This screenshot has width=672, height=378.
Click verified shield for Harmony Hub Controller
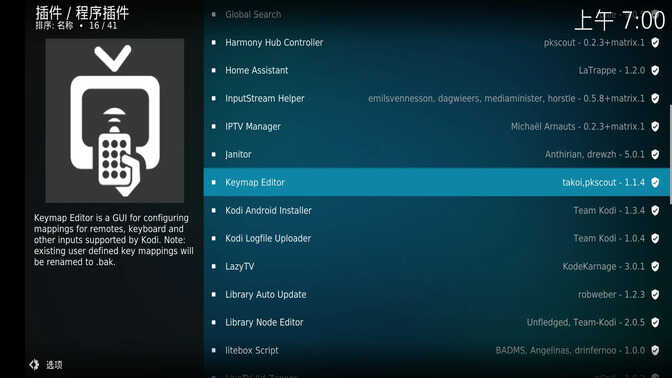pos(655,42)
